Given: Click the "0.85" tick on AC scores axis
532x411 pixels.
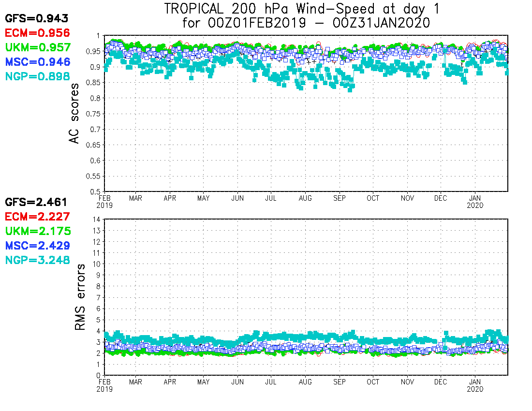Looking at the screenshot, I should coord(94,83).
